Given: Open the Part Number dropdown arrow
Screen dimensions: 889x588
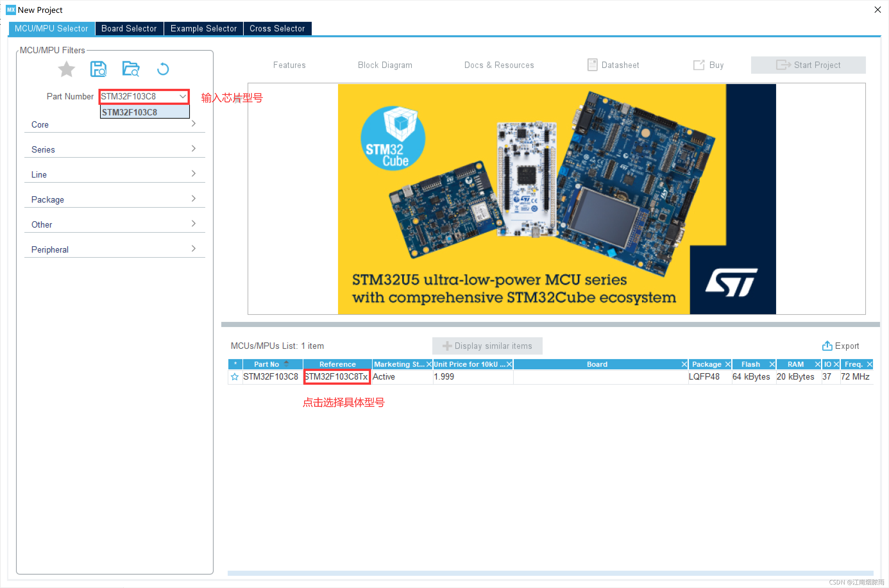Looking at the screenshot, I should tap(183, 97).
